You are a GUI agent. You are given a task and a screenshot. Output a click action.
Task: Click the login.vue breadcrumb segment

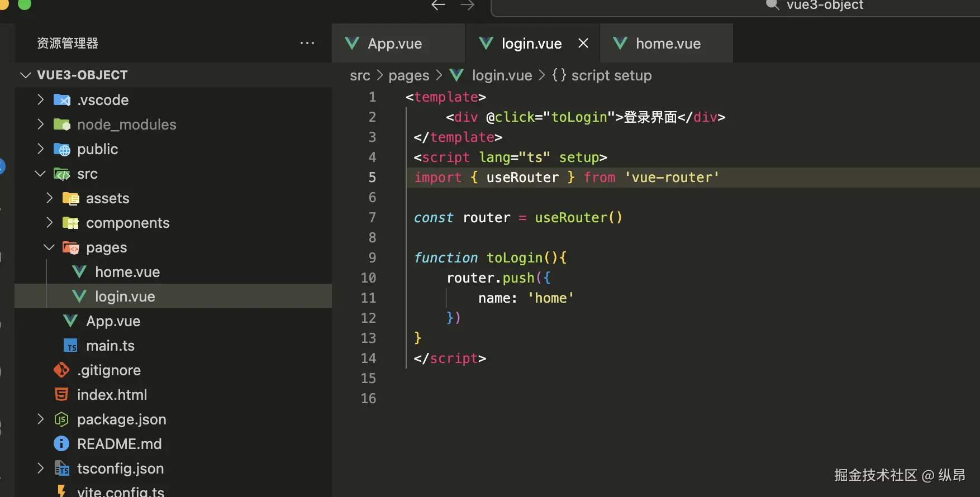pyautogui.click(x=502, y=75)
